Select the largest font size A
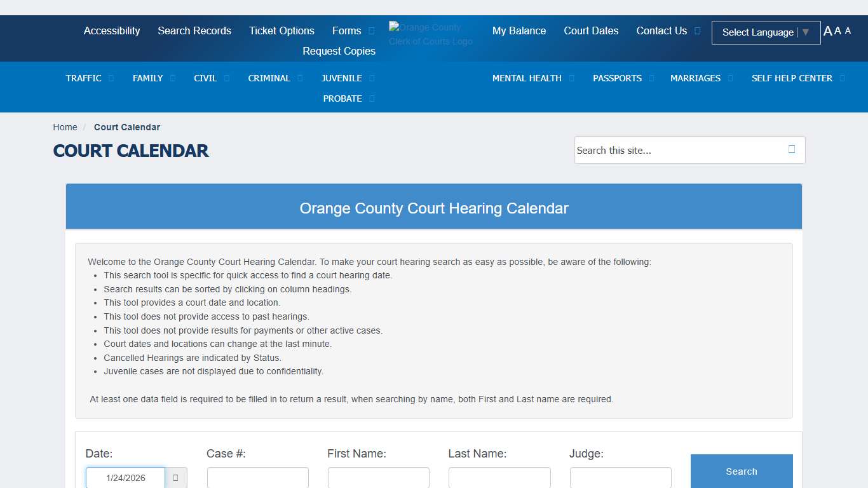This screenshot has height=488, width=868. pyautogui.click(x=827, y=31)
